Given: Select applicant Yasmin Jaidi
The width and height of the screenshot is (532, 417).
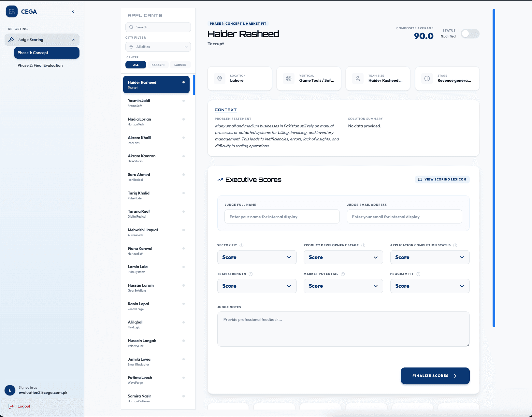Looking at the screenshot, I should pos(156,103).
